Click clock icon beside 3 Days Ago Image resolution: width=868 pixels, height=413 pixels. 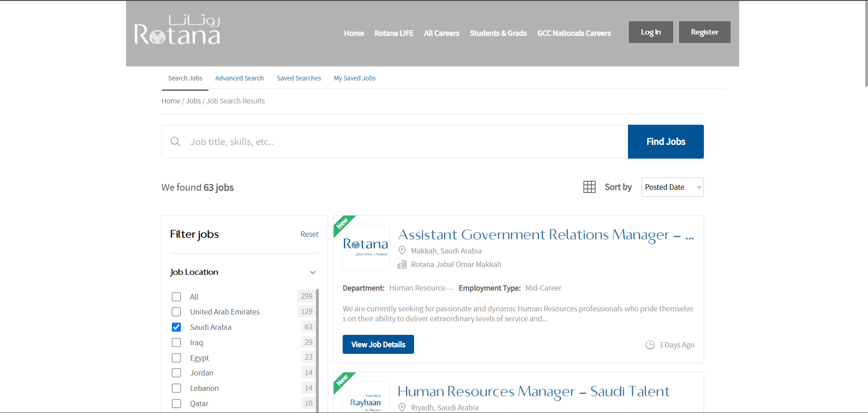pos(650,345)
